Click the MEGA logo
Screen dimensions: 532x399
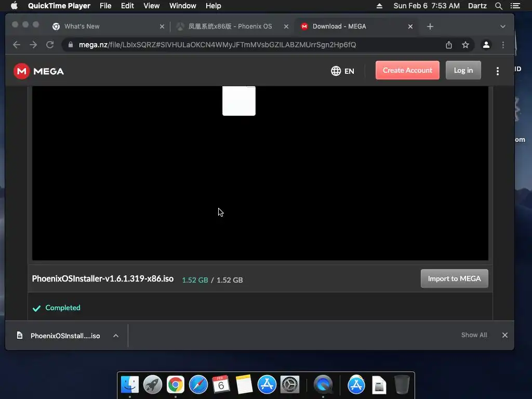point(38,71)
